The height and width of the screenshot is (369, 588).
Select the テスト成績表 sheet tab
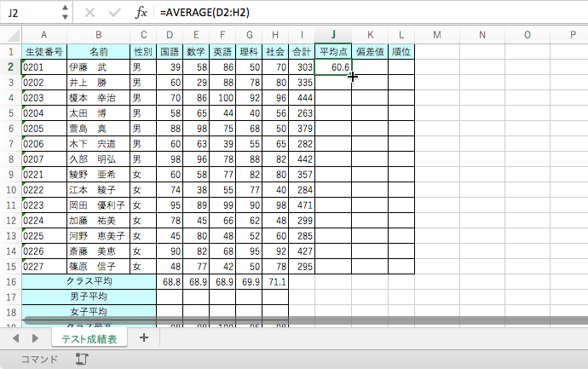point(89,338)
